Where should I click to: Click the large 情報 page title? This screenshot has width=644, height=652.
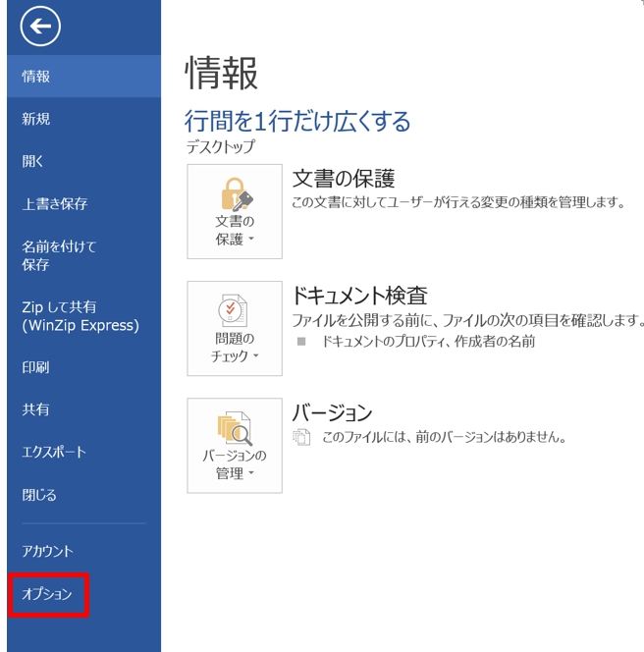point(221,74)
